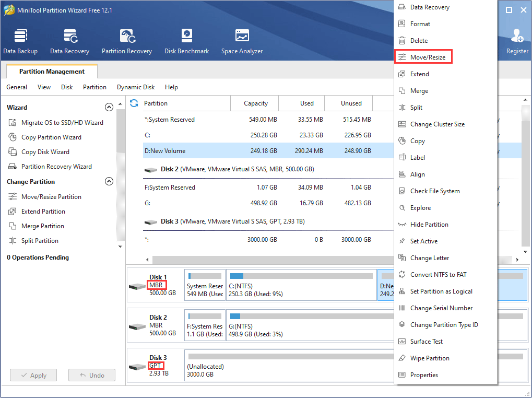Collapse the Wizard section in the sidebar
This screenshot has height=398, width=532.
point(109,107)
